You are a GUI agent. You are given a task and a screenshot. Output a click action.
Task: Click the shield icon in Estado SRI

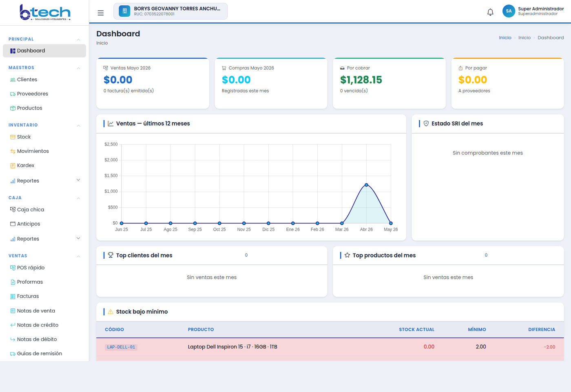point(426,123)
